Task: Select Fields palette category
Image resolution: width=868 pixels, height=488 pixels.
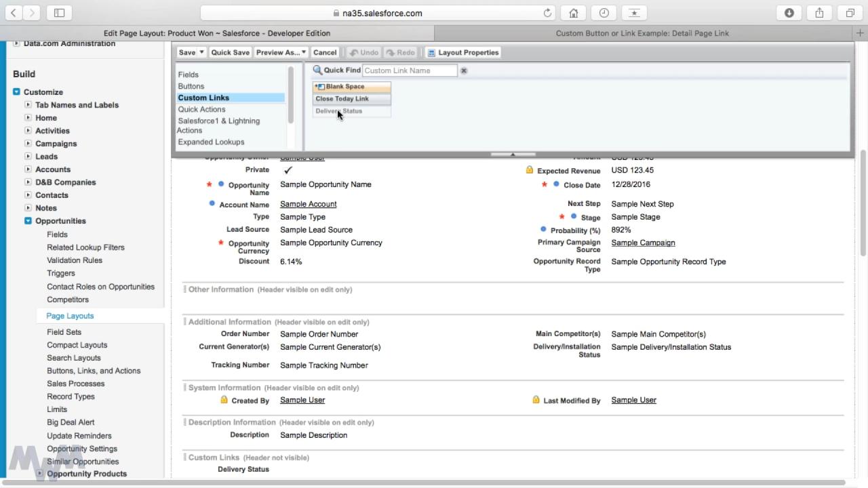Action: pyautogui.click(x=189, y=75)
